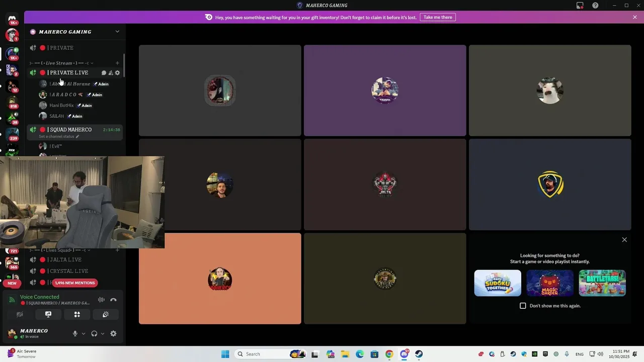Open chat for PRIVATE LIVE channel
644x362 pixels.
point(104,73)
